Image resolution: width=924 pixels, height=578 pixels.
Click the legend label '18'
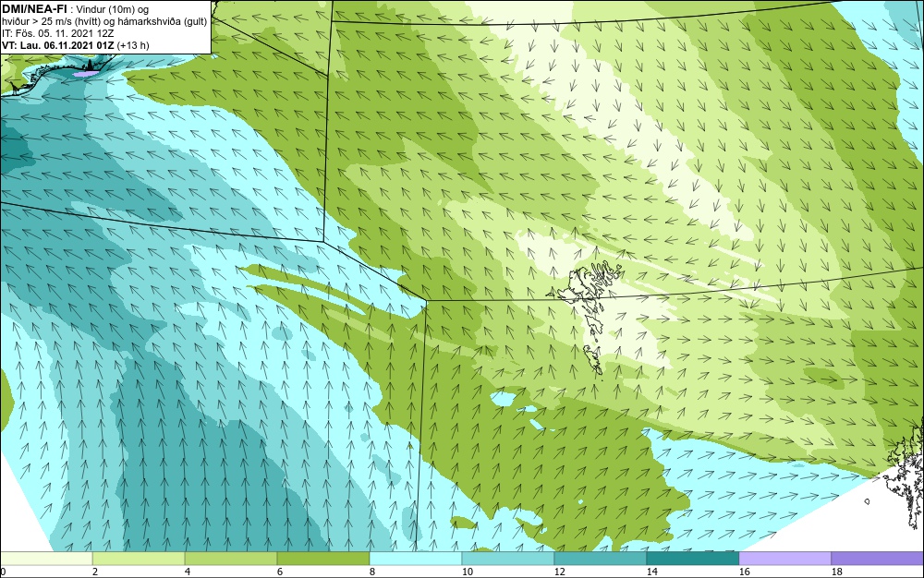pos(836,572)
